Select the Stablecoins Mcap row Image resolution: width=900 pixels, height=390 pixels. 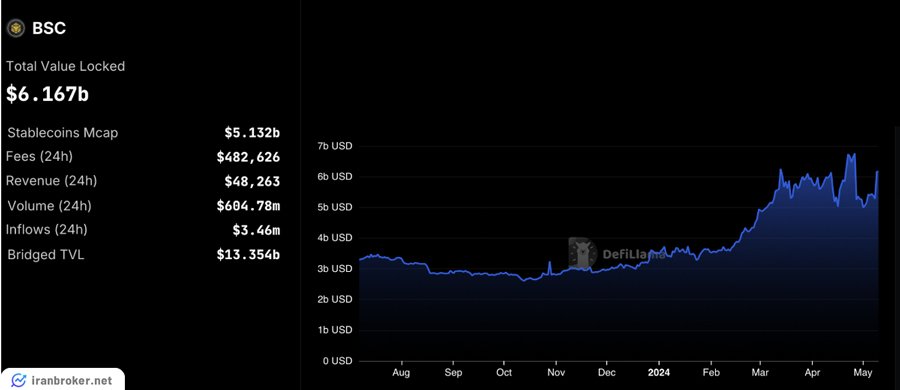[143, 133]
